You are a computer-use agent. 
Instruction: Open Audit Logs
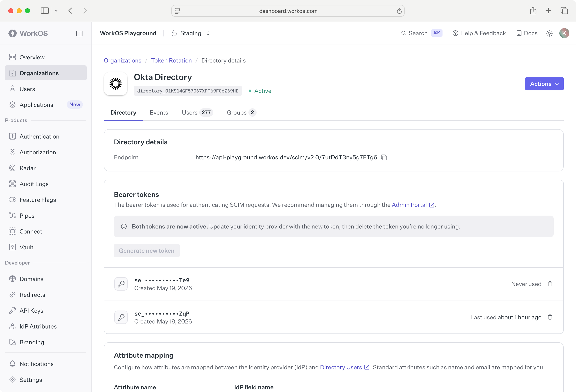[x=46, y=184]
